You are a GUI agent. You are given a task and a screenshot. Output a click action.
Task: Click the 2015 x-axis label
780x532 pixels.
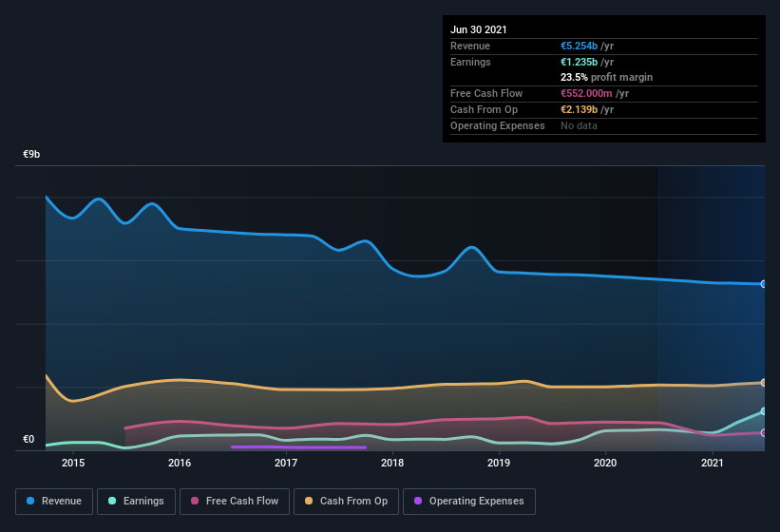tap(73, 463)
